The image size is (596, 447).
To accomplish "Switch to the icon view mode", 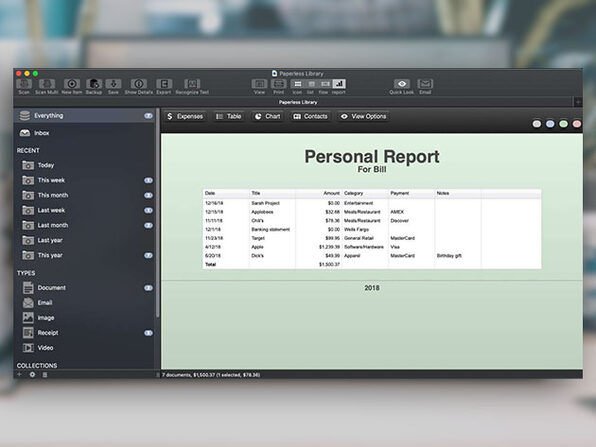I will tap(298, 84).
